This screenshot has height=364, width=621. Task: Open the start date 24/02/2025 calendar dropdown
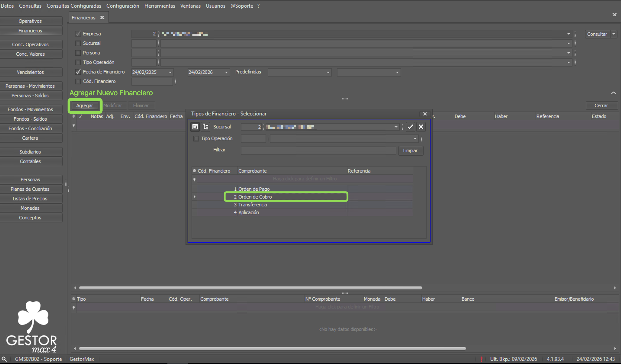click(x=170, y=72)
